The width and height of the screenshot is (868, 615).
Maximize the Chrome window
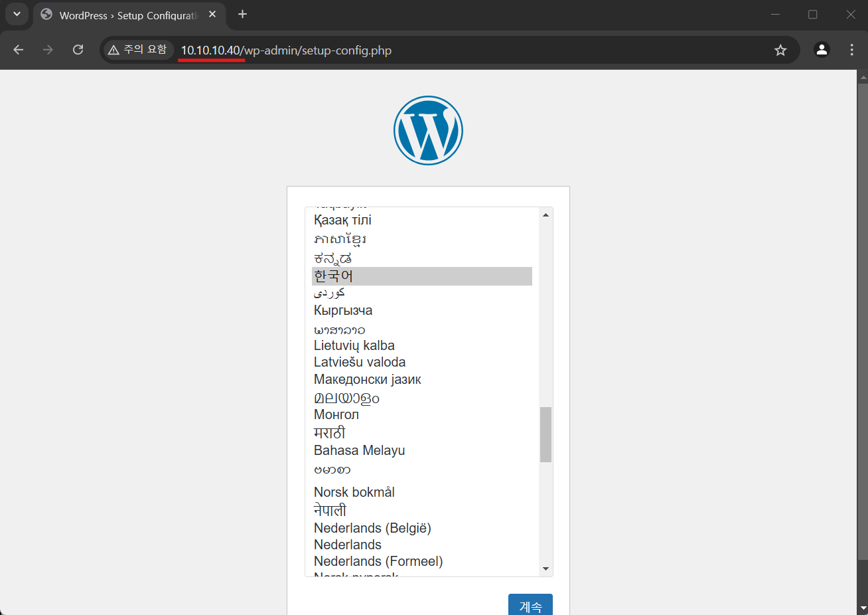(813, 14)
